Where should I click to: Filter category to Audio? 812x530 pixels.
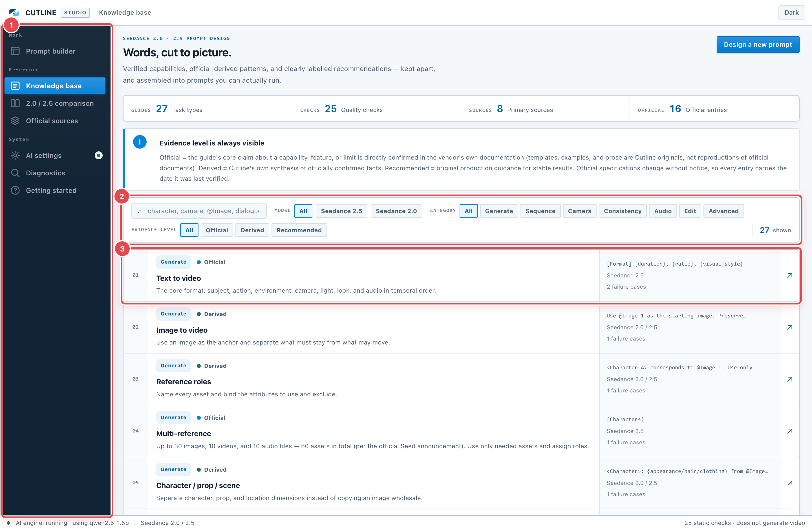[663, 211]
